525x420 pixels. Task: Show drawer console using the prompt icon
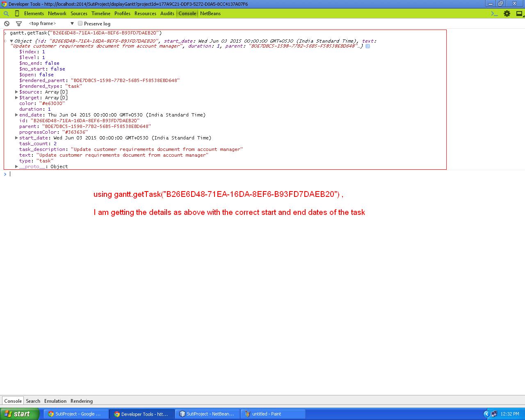click(494, 14)
